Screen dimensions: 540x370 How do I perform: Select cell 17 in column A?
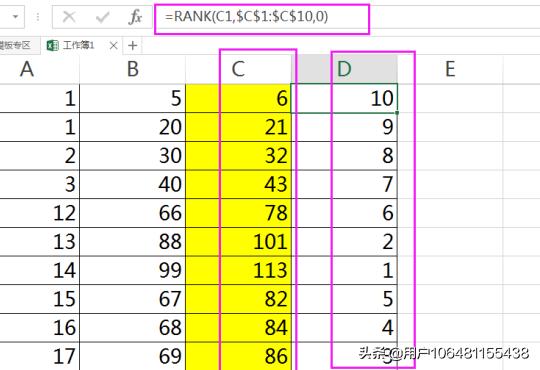[40, 356]
